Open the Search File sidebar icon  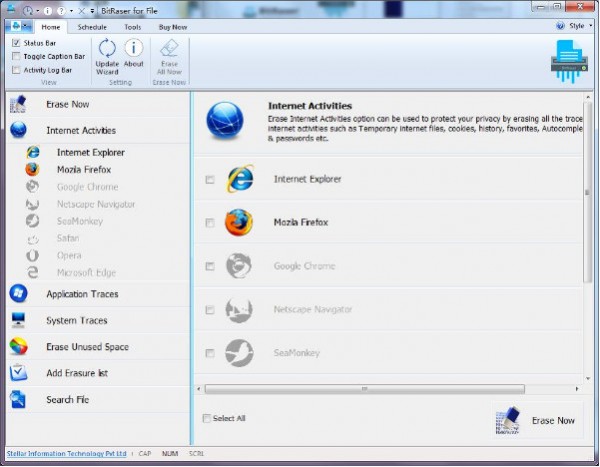[18, 400]
